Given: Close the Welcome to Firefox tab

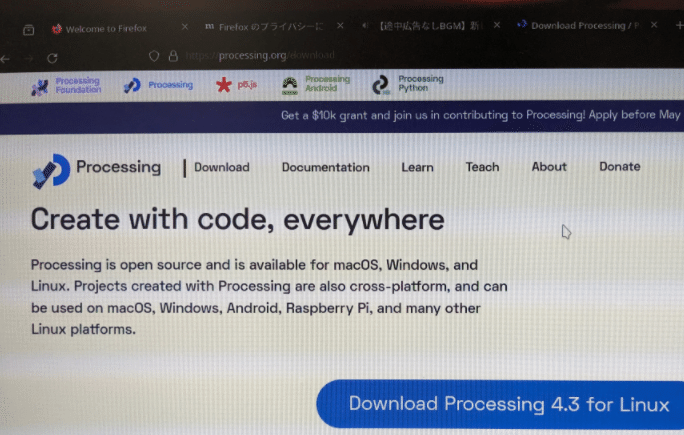Looking at the screenshot, I should click(185, 27).
